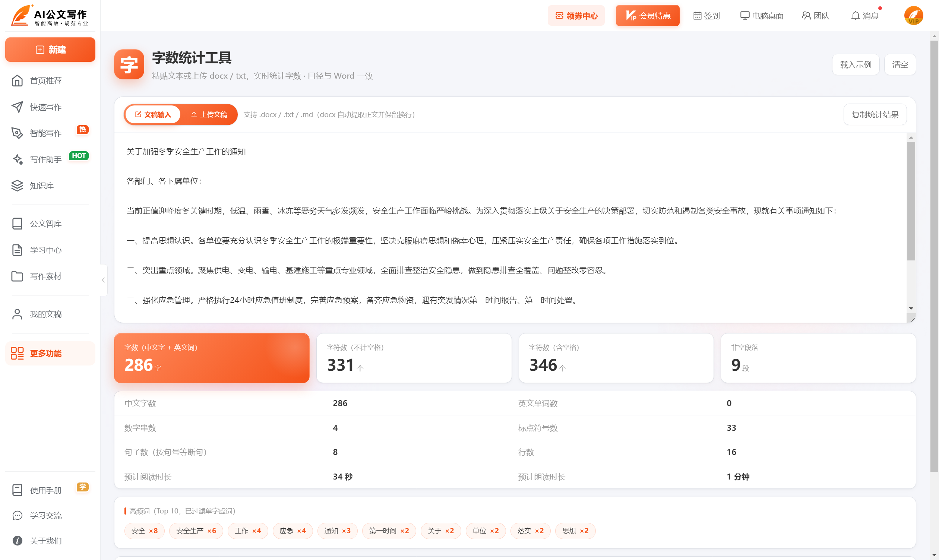This screenshot has height=560, width=939.
Task: Open 签到 calendar check-in
Action: point(706,16)
